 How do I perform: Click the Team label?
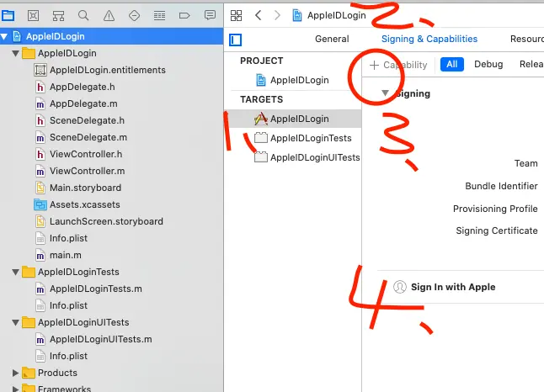pyautogui.click(x=525, y=163)
